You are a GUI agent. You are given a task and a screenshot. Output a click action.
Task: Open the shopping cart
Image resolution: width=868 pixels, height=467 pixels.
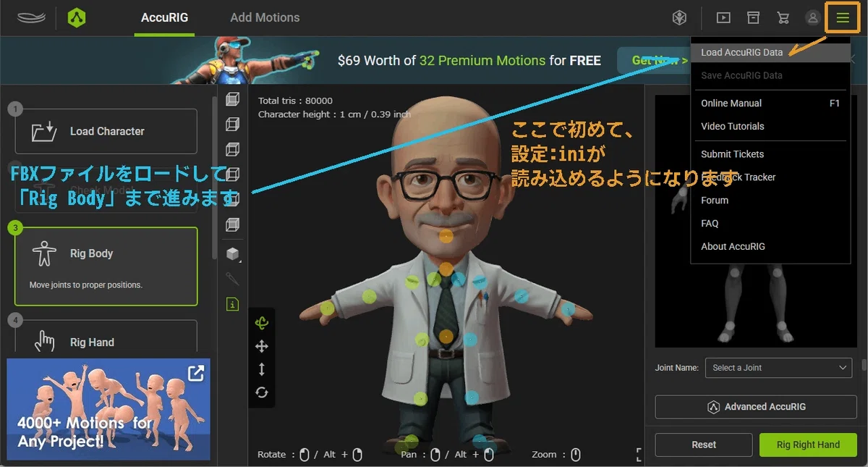click(x=783, y=17)
